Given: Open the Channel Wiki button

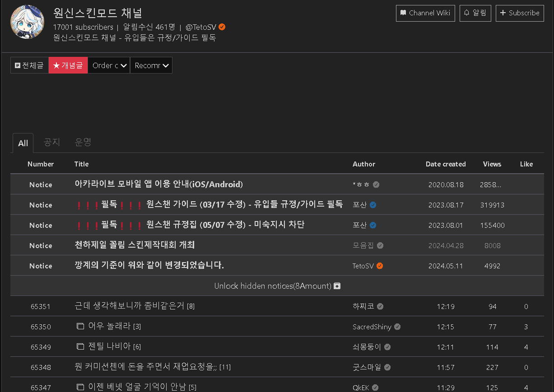Looking at the screenshot, I should (x=425, y=13).
